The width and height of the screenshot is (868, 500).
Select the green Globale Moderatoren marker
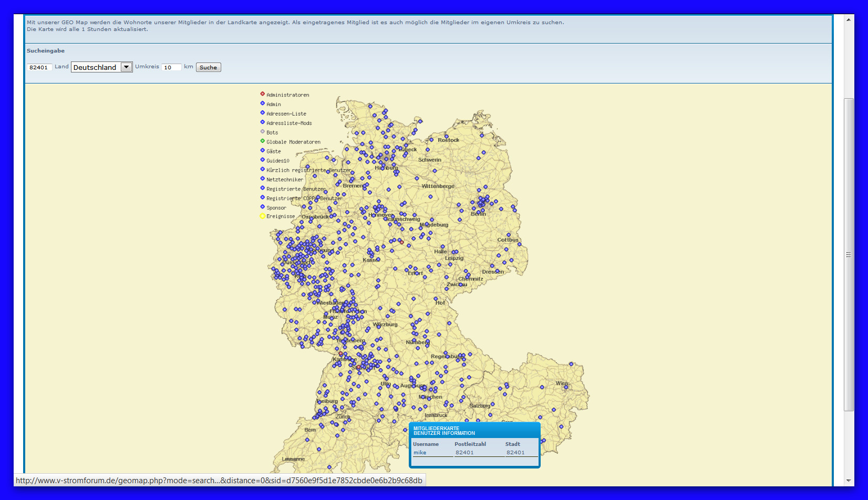(263, 141)
